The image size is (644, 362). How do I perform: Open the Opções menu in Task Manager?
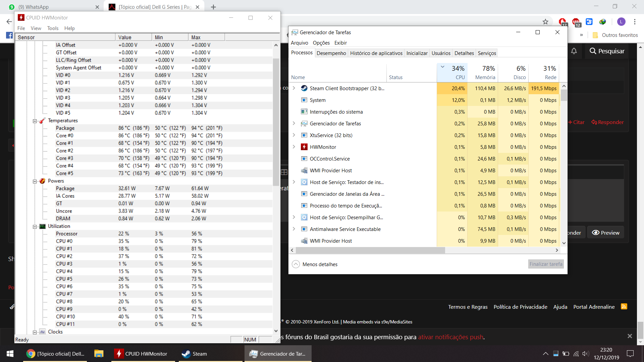(x=321, y=43)
